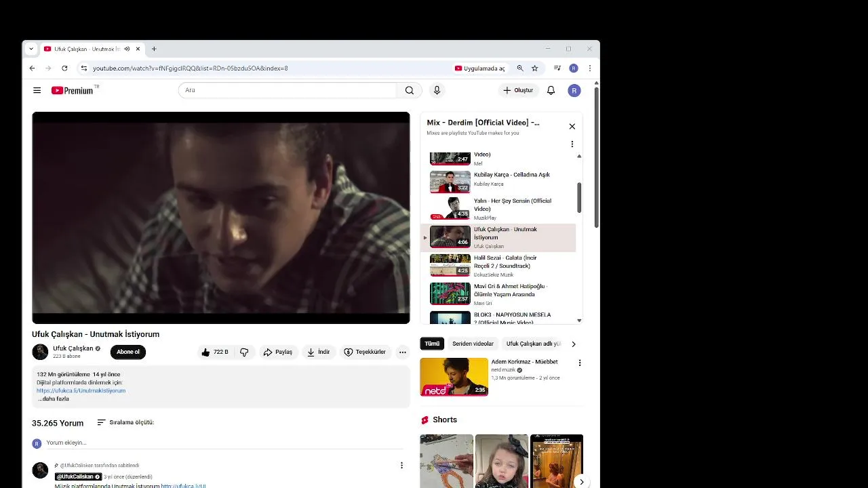The image size is (868, 488).
Task: Open Chrome profile avatar in toolbar
Action: 574,68
